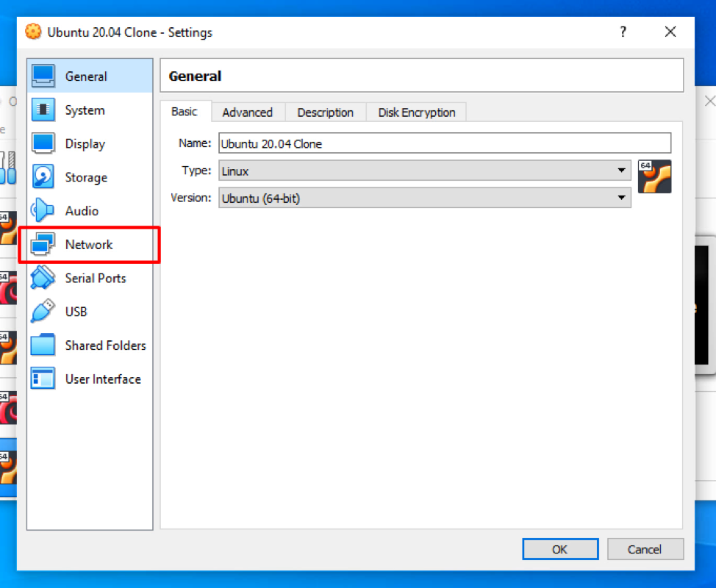Screen dimensions: 716x588
Task: Open the Disk Encryption tab
Action: 417,112
